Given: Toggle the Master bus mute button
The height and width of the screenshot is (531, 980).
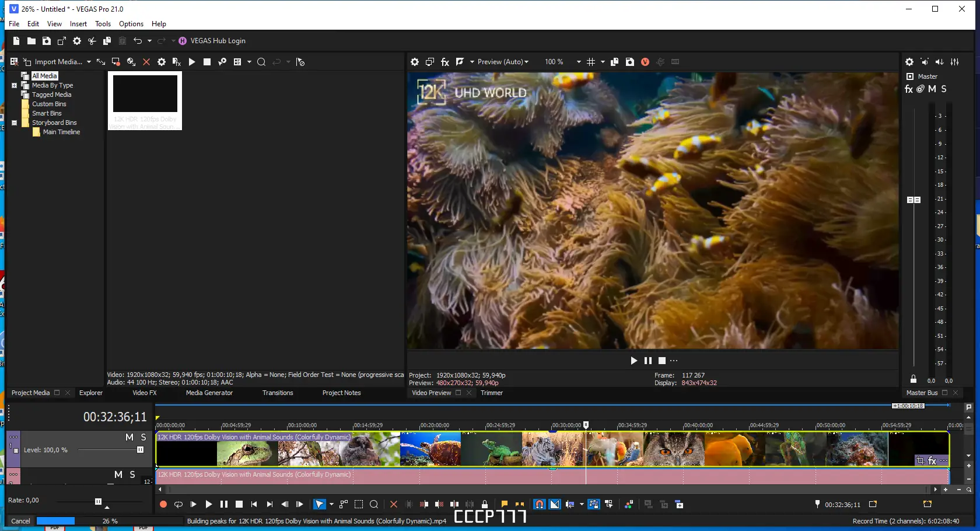Looking at the screenshot, I should pos(932,89).
